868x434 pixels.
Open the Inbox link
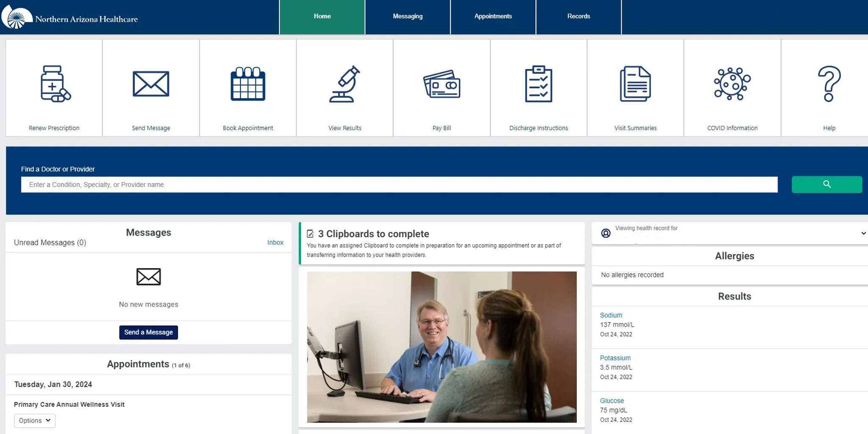click(275, 242)
